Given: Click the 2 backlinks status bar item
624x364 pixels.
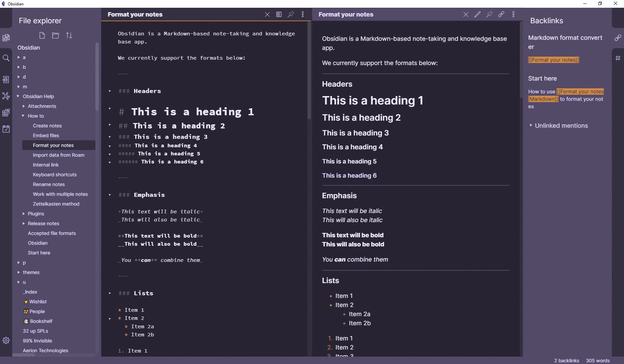Looking at the screenshot, I should click(x=566, y=360).
